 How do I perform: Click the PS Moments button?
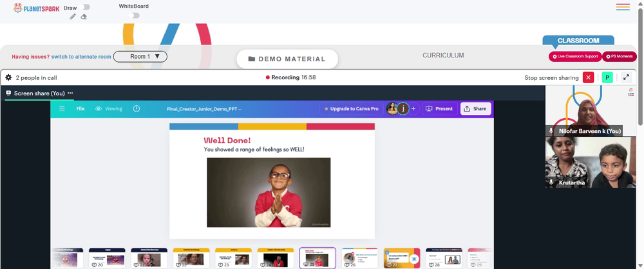(620, 56)
